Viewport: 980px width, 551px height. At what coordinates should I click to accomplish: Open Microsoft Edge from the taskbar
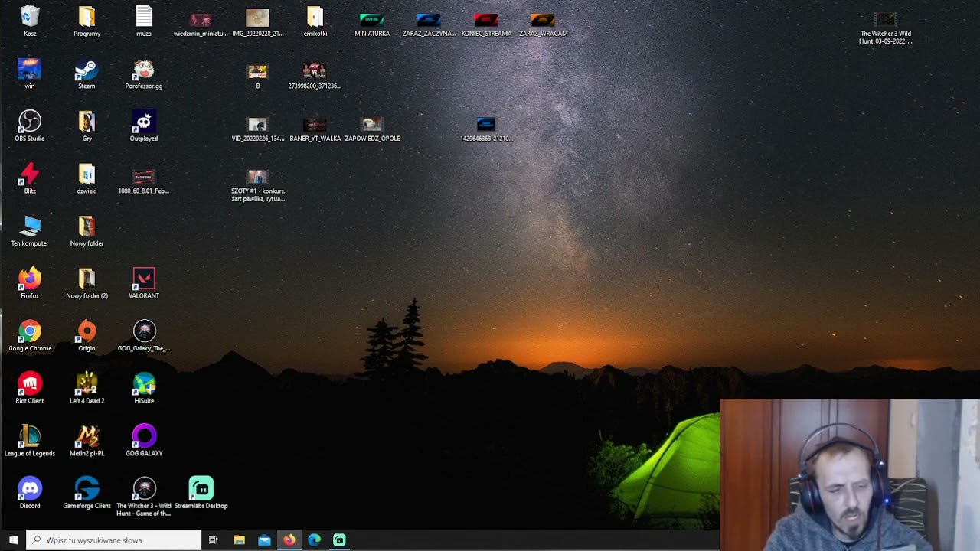(315, 540)
